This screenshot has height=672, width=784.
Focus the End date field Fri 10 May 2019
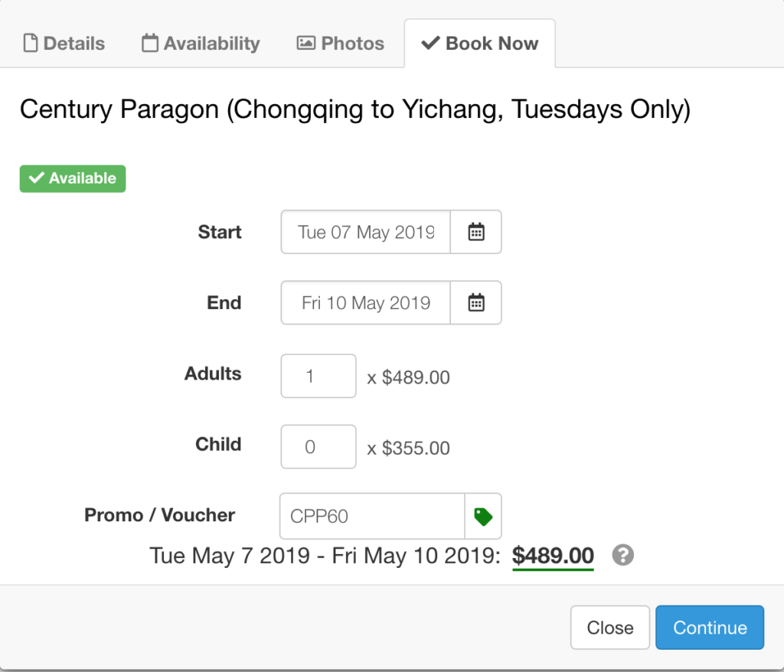tap(366, 303)
